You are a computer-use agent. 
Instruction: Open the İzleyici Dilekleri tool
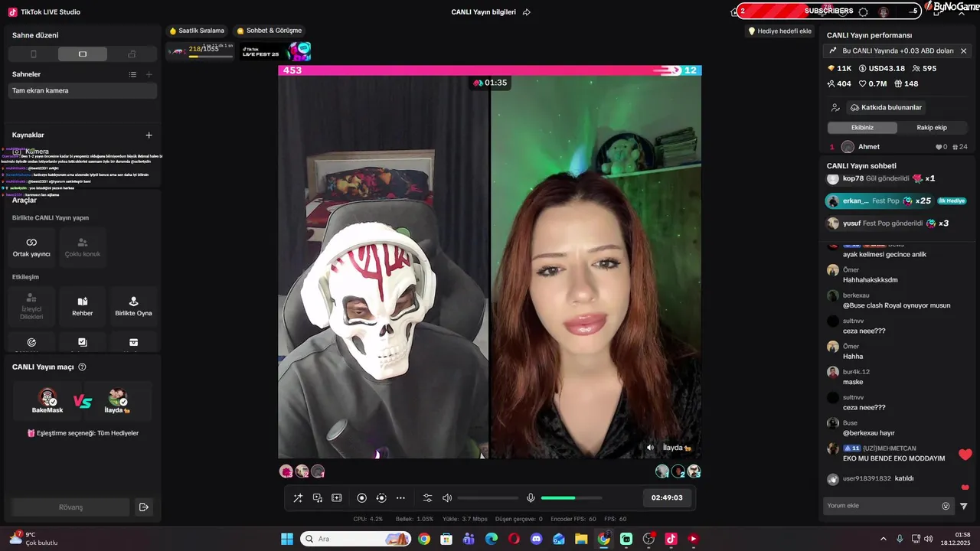[31, 307]
